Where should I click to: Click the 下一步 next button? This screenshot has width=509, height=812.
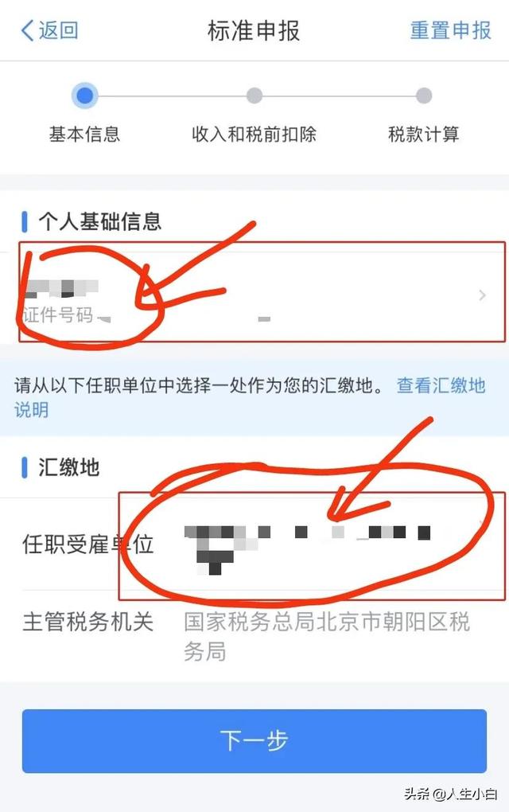pyautogui.click(x=254, y=741)
